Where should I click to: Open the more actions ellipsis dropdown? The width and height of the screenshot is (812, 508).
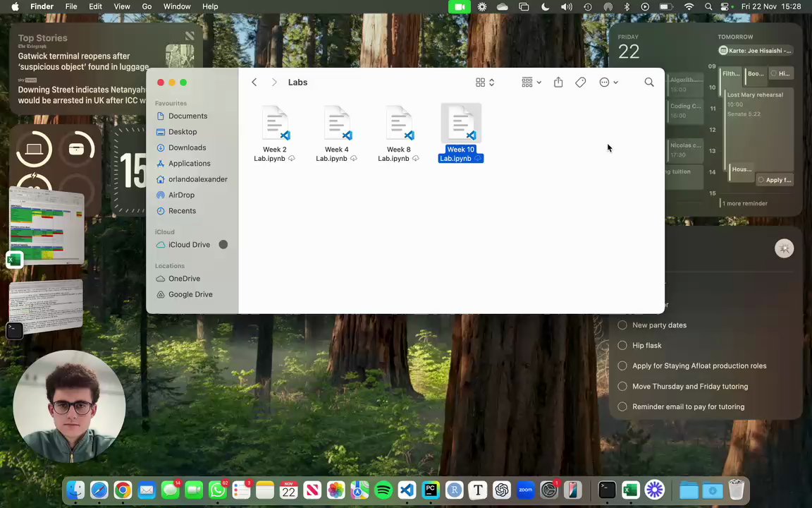click(x=608, y=83)
